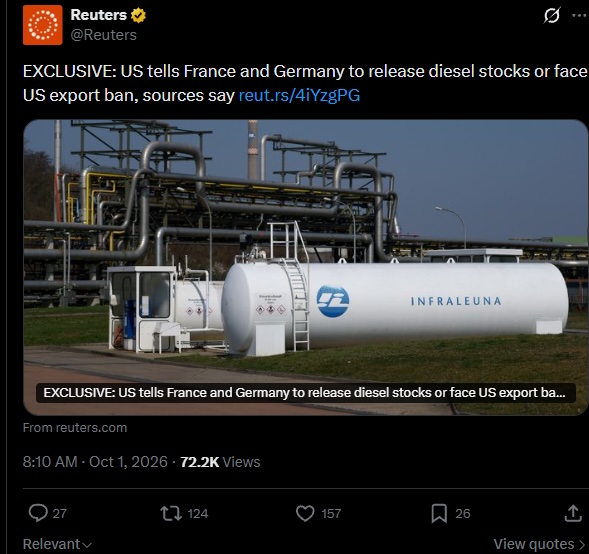Click From reuters.com source label
589x554 pixels.
coord(75,428)
